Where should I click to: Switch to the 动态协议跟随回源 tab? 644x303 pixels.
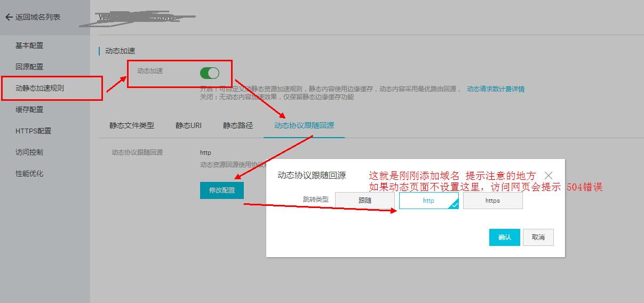coord(304,126)
